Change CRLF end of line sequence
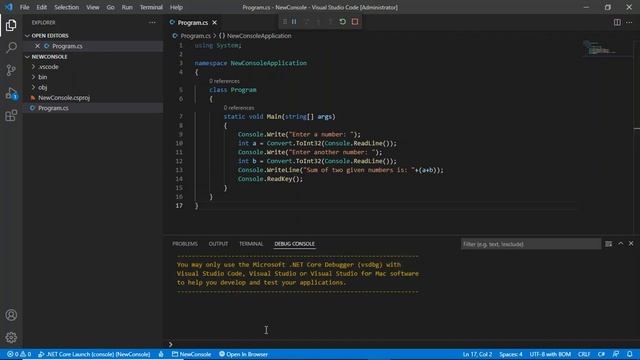 coord(584,354)
